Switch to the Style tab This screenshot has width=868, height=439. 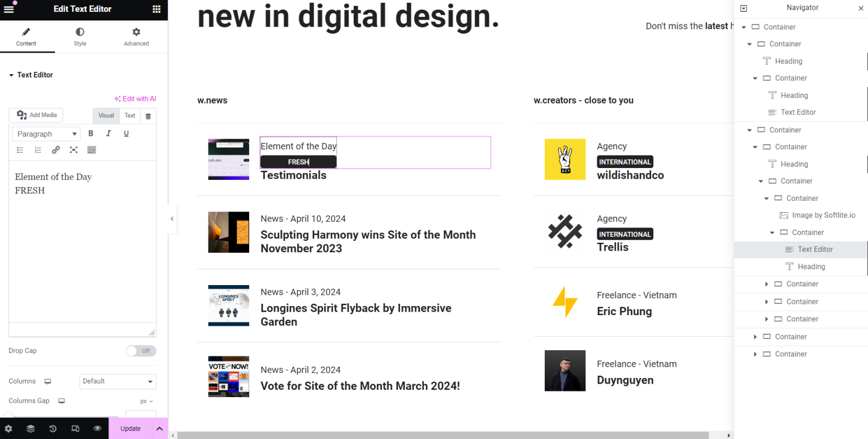point(80,37)
